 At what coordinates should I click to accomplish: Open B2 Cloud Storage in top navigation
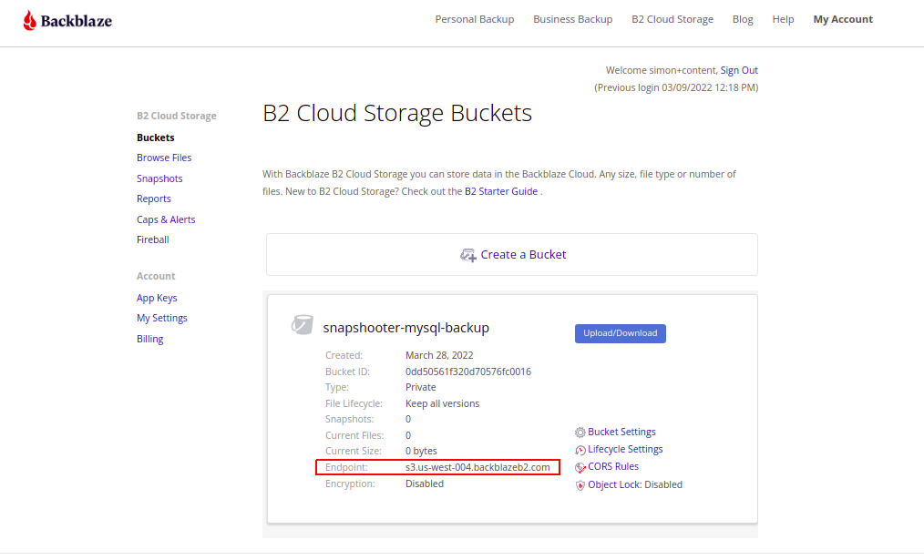point(672,19)
